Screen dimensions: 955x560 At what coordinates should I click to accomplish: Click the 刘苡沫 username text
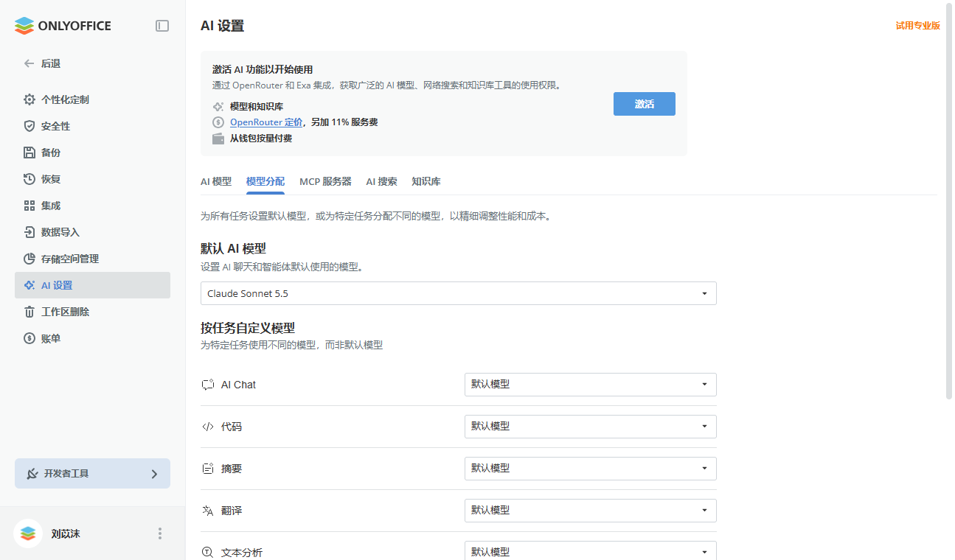point(66,533)
